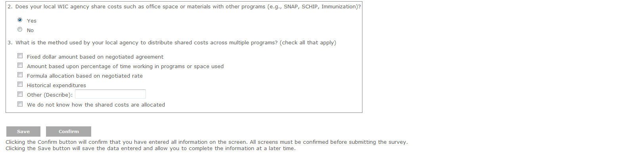Click question 3 text about distributing shared costs

tap(175, 43)
